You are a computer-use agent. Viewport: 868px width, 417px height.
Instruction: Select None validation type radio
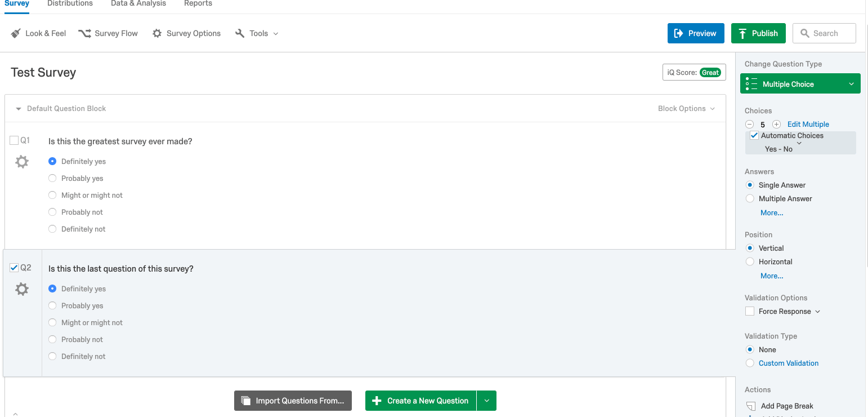pyautogui.click(x=750, y=349)
